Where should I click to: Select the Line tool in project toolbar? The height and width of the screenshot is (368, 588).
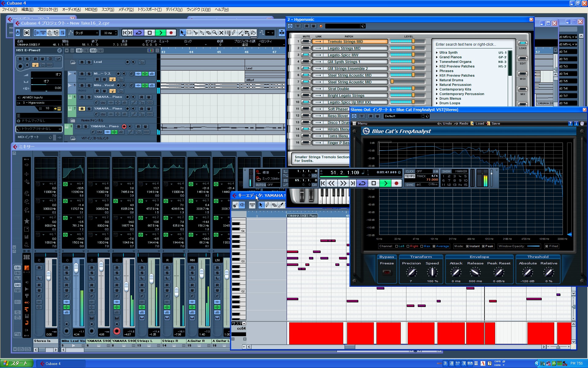[x=240, y=33]
